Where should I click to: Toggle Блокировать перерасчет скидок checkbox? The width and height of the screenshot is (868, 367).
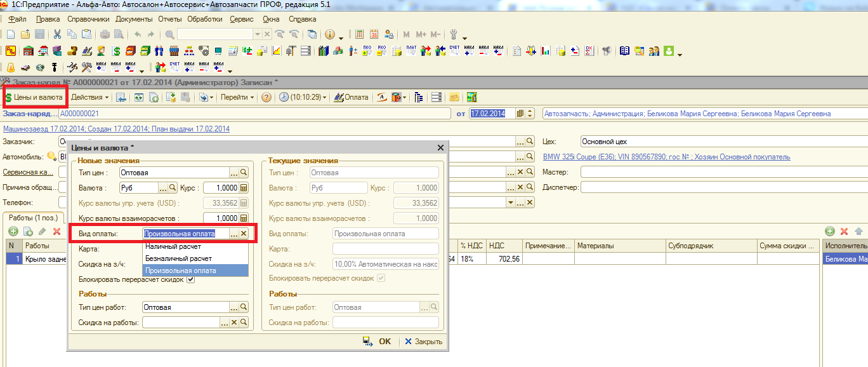190,279
